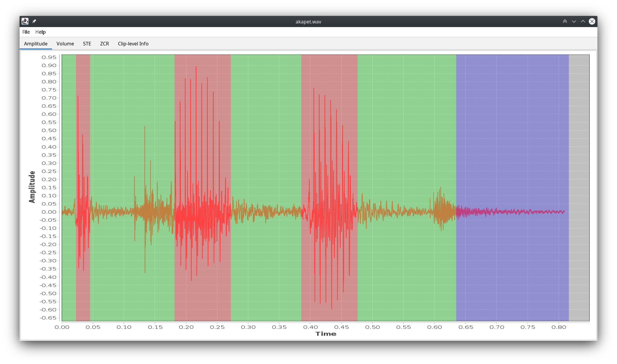Screen dimensions: 617x364
Task: Close the akapet.wav window
Action: tap(592, 21)
